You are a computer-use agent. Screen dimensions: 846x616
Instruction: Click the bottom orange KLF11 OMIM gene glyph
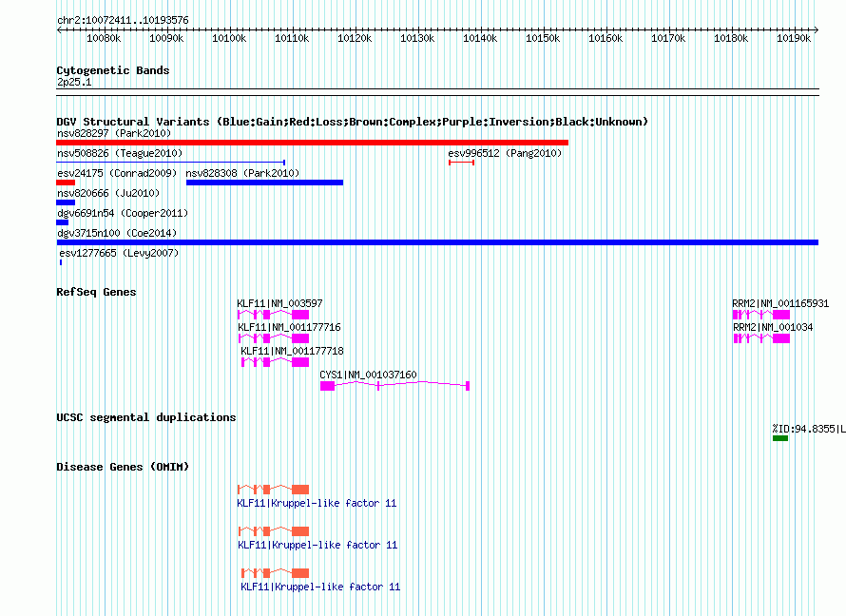coord(275,573)
